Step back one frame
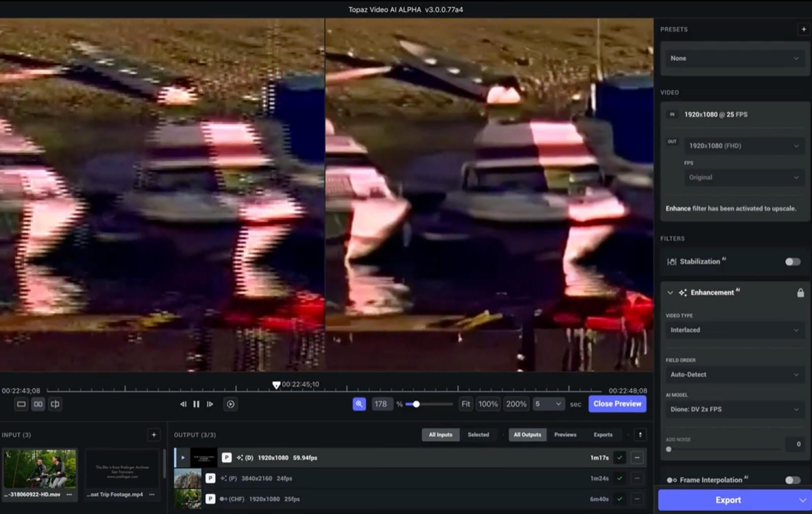Screen dimensions: 812x514 tap(183, 404)
